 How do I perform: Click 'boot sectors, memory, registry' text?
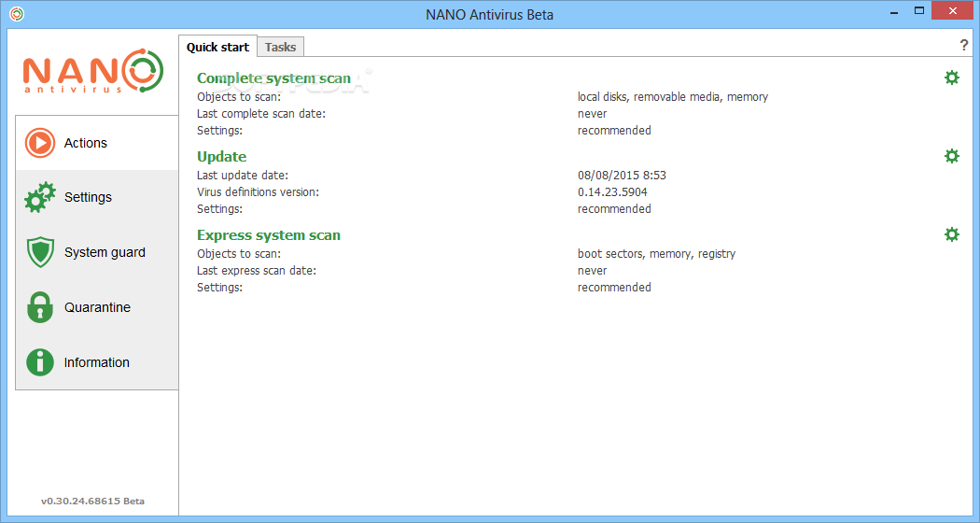656,254
